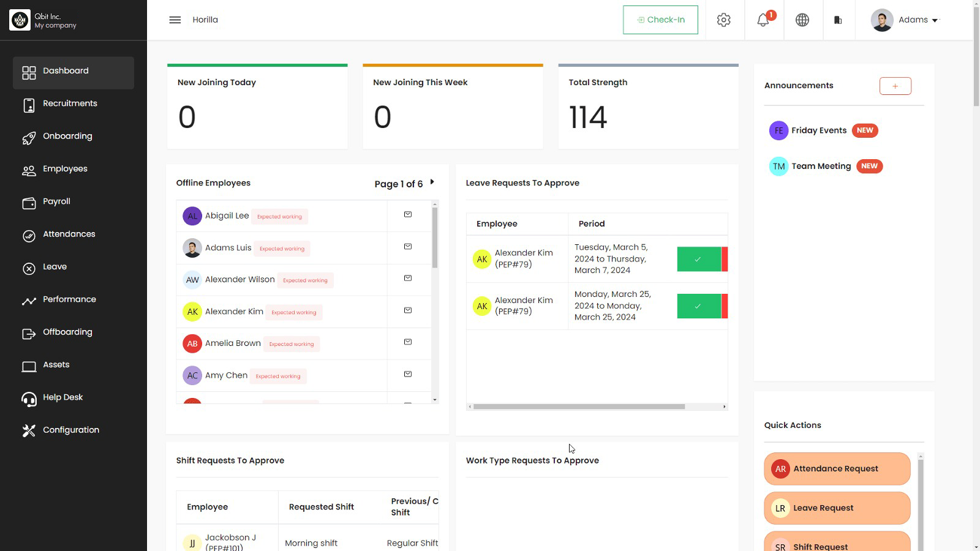Click the Attendance Request quick action
Screen dimensions: 980x551
point(837,469)
